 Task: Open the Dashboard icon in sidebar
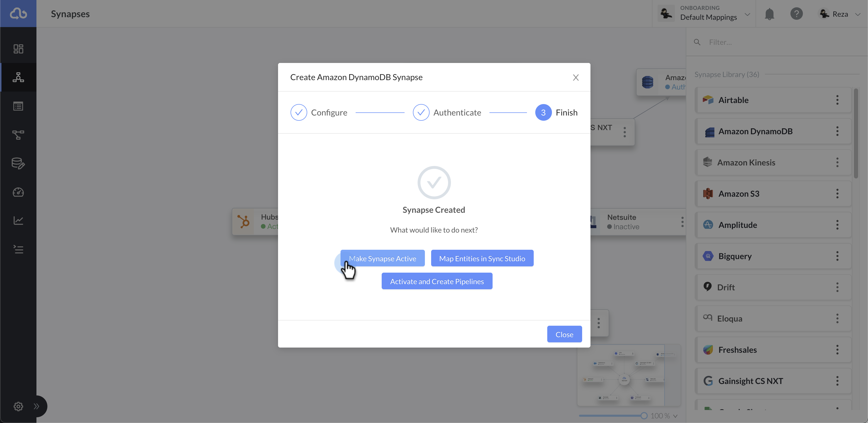pos(18,49)
